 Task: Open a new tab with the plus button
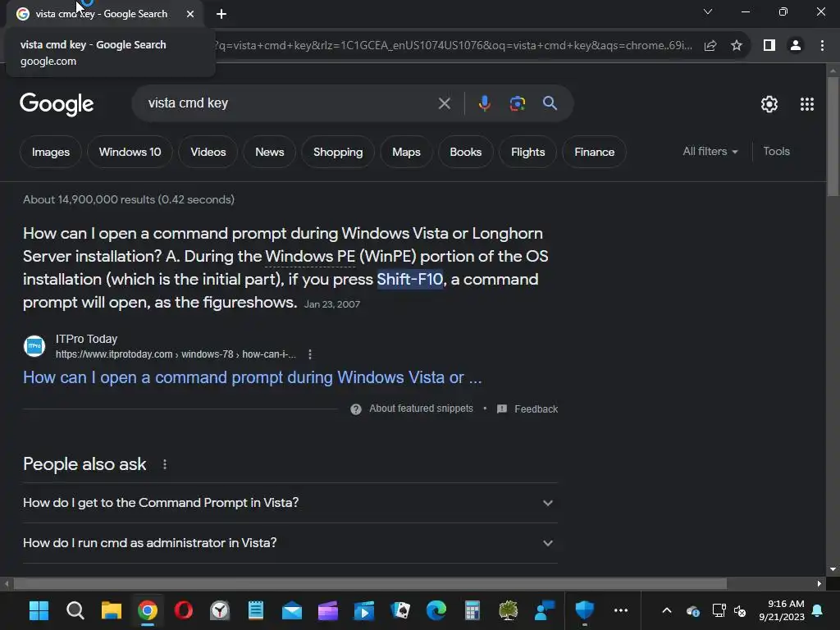[x=221, y=14]
